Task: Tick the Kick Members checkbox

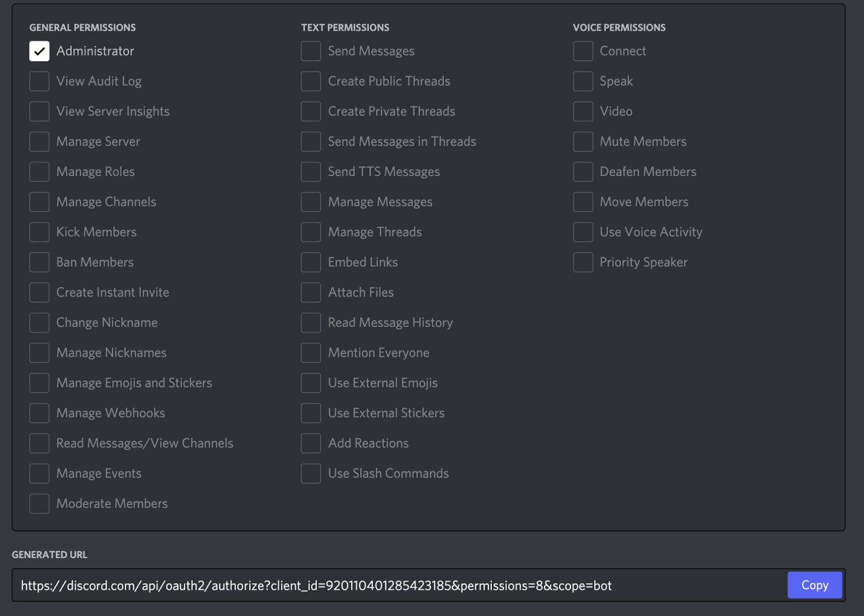Action: 39,232
